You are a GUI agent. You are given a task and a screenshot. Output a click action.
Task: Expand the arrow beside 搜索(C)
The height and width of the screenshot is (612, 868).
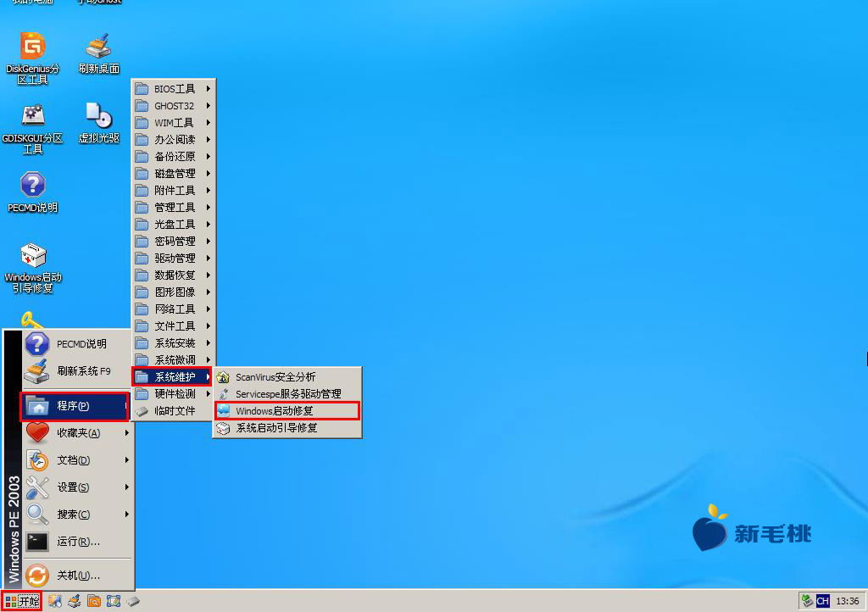coord(127,514)
